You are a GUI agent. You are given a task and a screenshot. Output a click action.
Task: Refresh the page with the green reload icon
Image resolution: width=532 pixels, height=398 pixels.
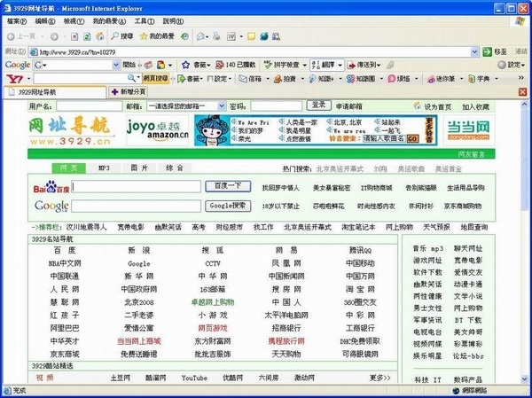(x=87, y=36)
